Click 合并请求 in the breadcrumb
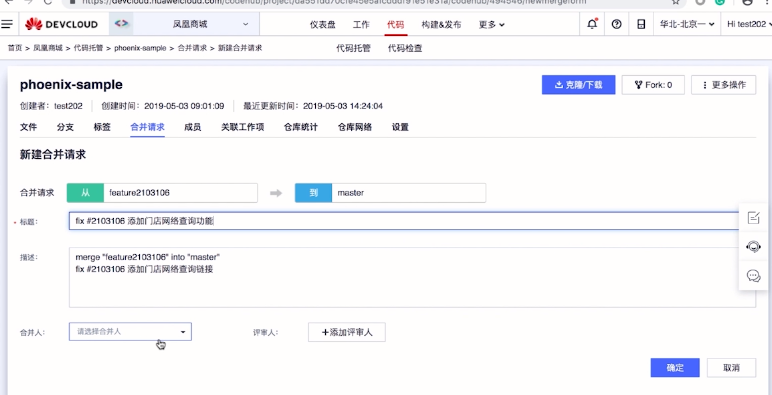Screen dimensions: 772x395 pos(192,48)
